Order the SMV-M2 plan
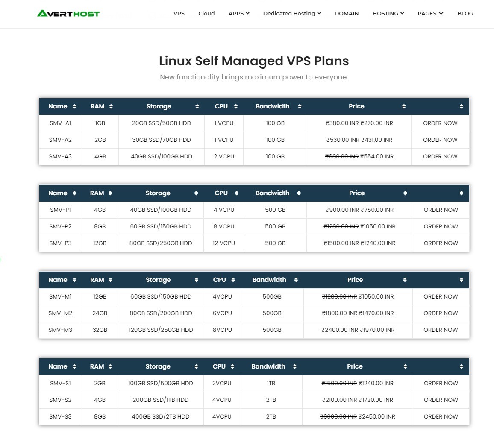Screen dimensions: 494x448 coord(441,313)
